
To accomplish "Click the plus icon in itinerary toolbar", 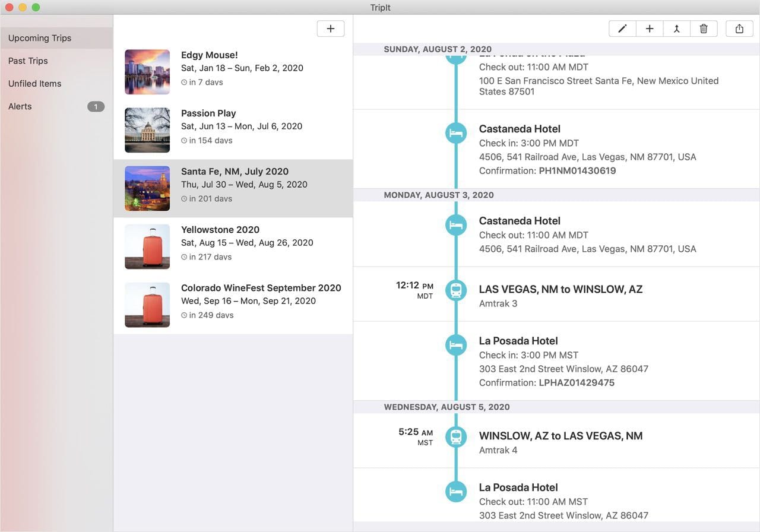I will coord(650,28).
